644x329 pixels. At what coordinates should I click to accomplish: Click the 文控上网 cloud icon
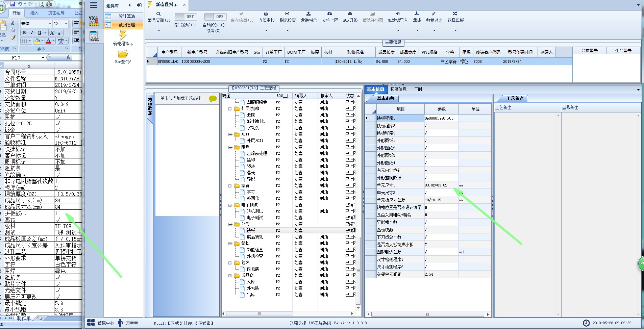tap(330, 14)
